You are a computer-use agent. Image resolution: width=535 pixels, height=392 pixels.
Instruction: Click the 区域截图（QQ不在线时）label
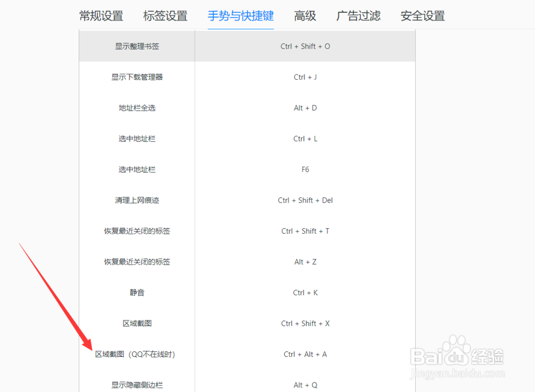pyautogui.click(x=135, y=354)
